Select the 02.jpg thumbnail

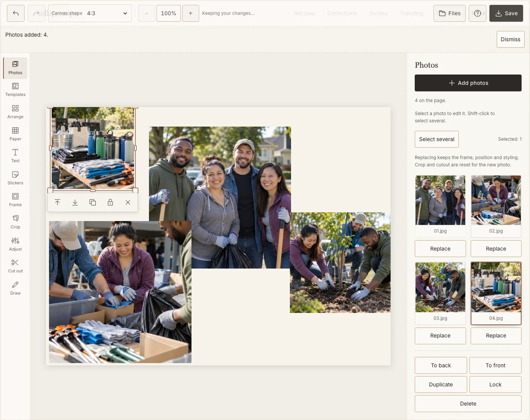(496, 206)
